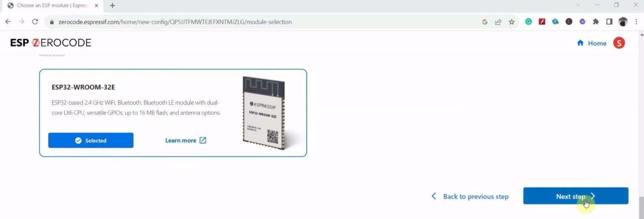Open Chrome three-dot menu

click(x=636, y=22)
